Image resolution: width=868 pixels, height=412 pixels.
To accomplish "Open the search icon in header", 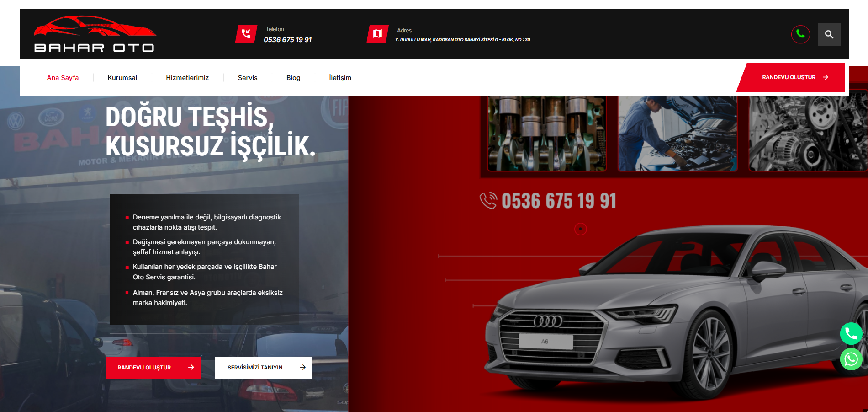I will (x=829, y=34).
